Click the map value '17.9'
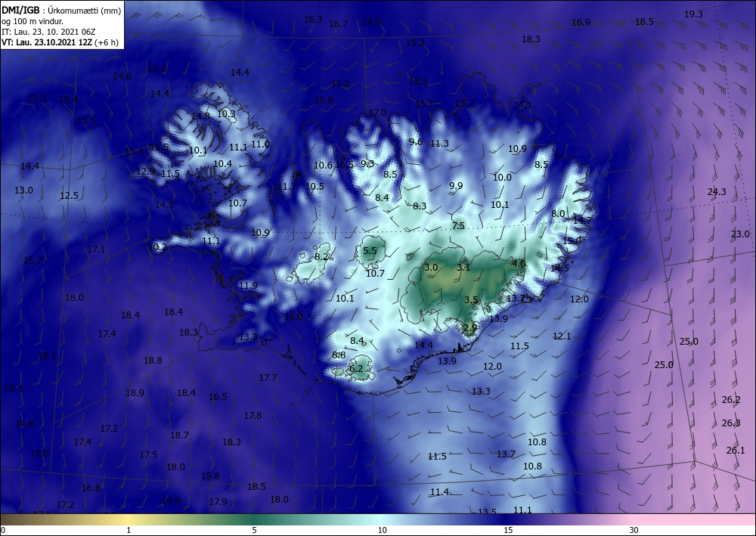Image resolution: width=756 pixels, height=536 pixels. 218,502
